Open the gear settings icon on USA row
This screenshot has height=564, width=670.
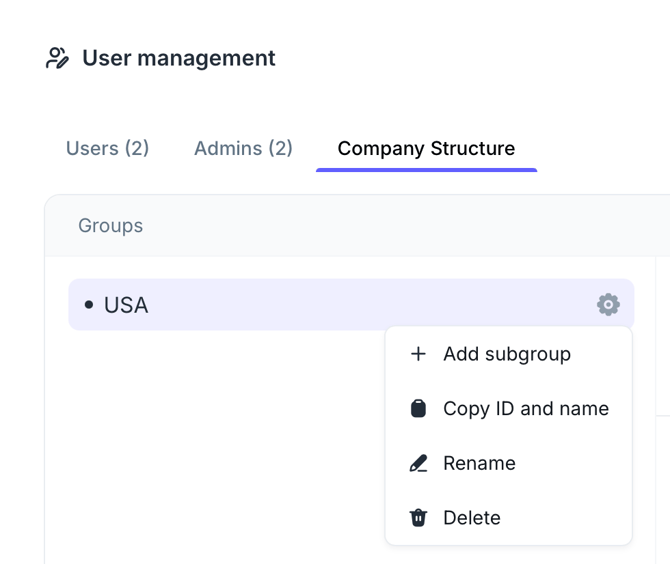point(608,304)
